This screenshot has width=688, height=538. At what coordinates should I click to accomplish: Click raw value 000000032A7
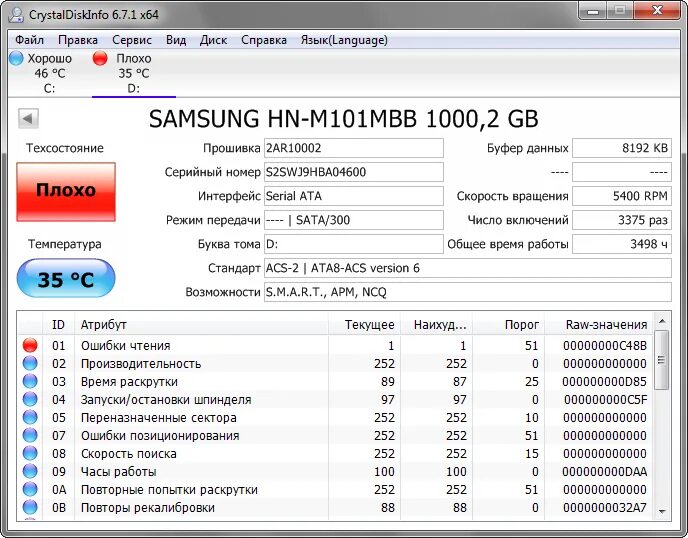click(605, 507)
